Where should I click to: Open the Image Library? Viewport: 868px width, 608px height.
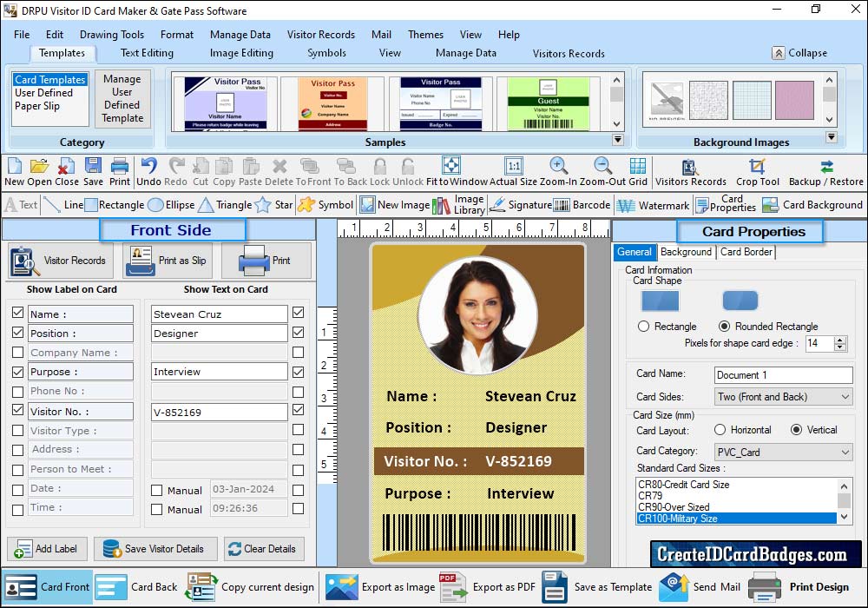click(x=458, y=205)
